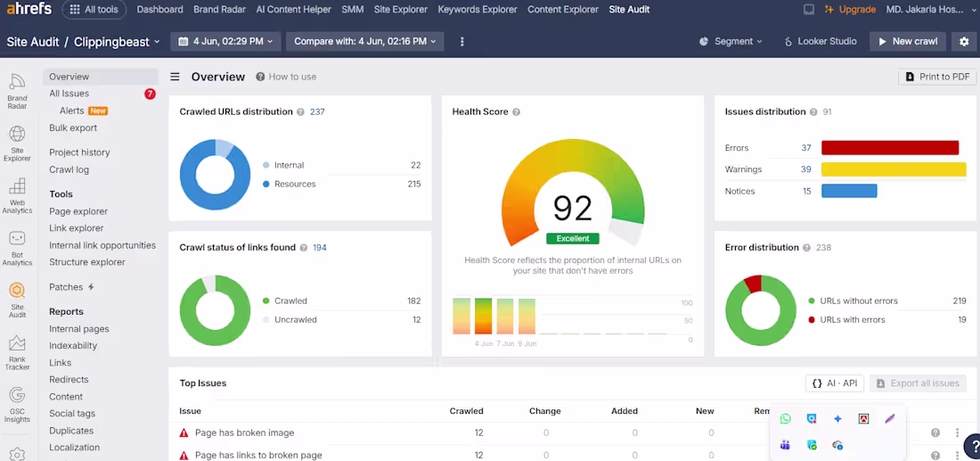Viewport: 980px width, 461px height.
Task: Click the WhatsApp icon in tray popup
Action: [786, 419]
